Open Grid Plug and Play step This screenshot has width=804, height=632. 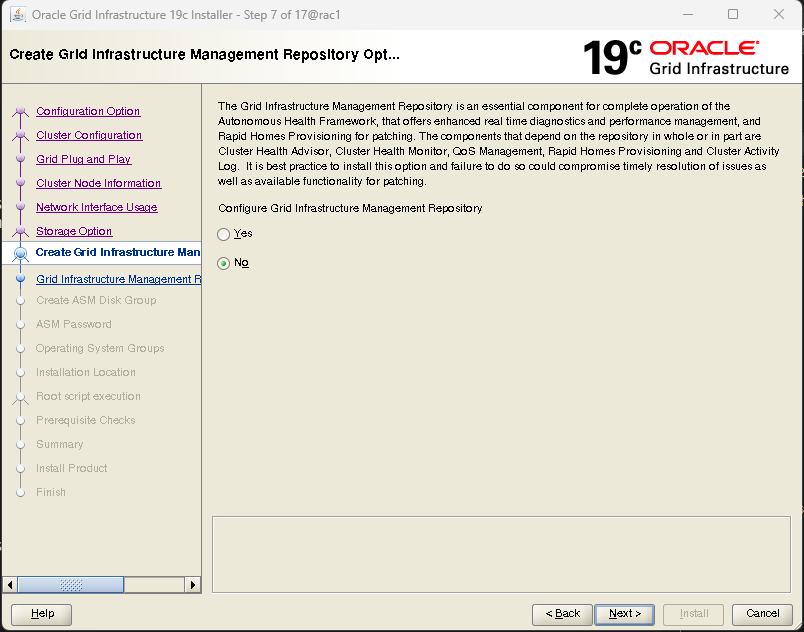pos(84,159)
